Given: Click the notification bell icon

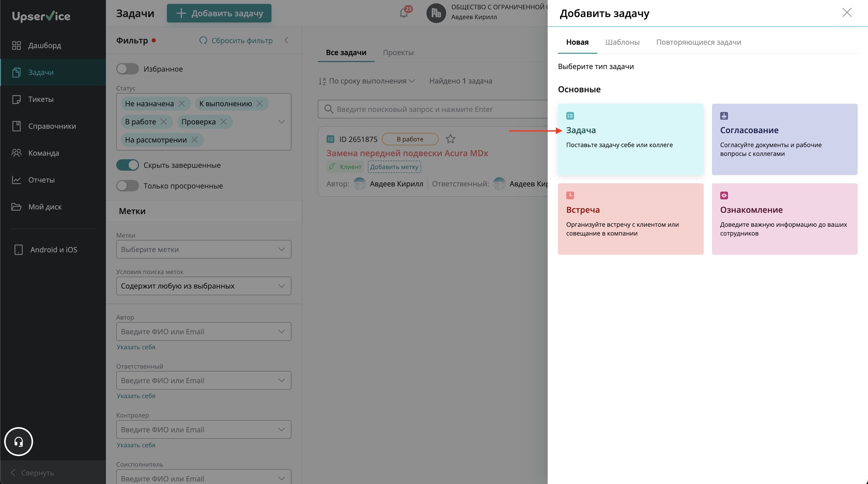Looking at the screenshot, I should 403,13.
